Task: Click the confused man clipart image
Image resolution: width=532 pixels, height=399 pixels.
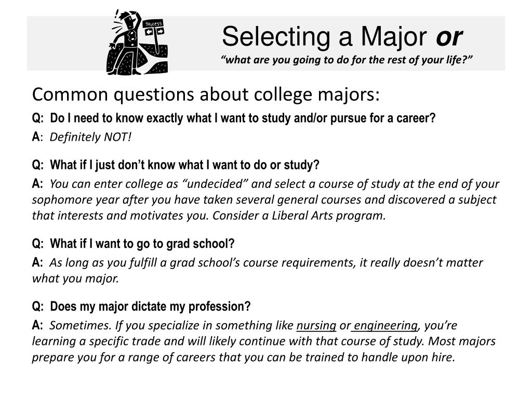Action: 137,43
